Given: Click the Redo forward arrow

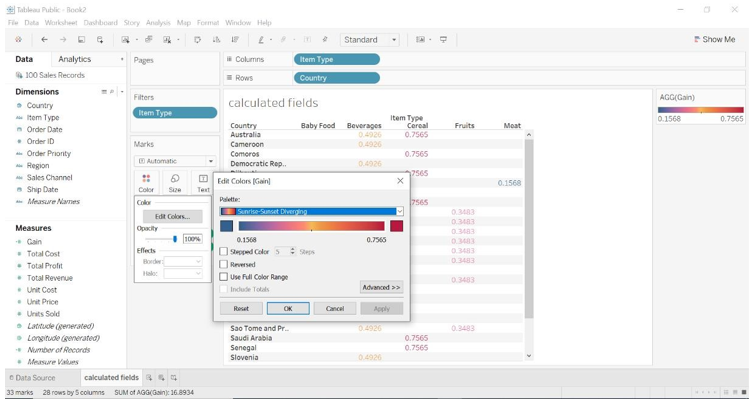Looking at the screenshot, I should pyautogui.click(x=63, y=40).
